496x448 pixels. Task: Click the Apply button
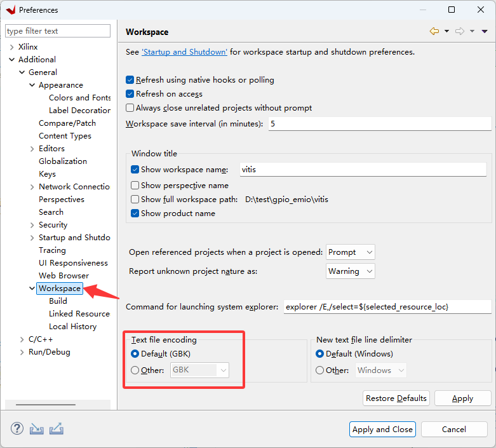(462, 398)
